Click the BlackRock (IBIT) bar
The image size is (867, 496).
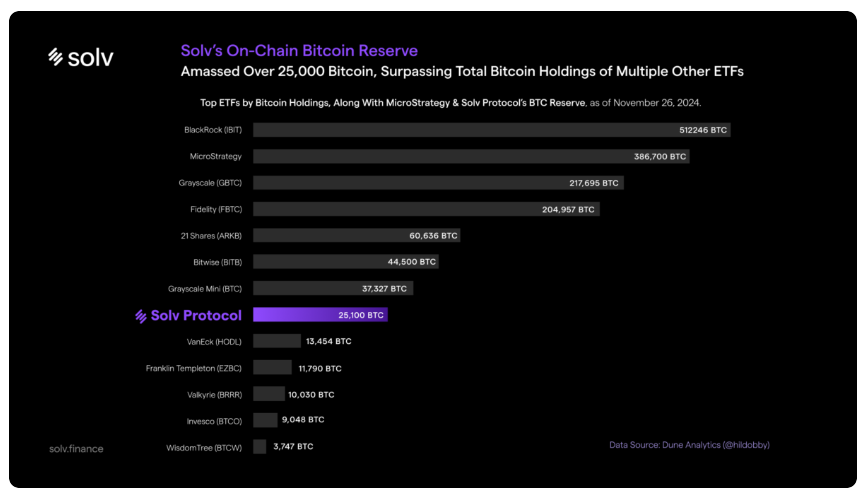point(490,130)
